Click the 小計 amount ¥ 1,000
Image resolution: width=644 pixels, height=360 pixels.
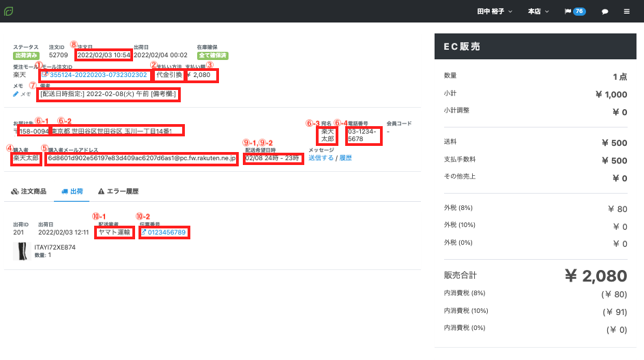611,94
